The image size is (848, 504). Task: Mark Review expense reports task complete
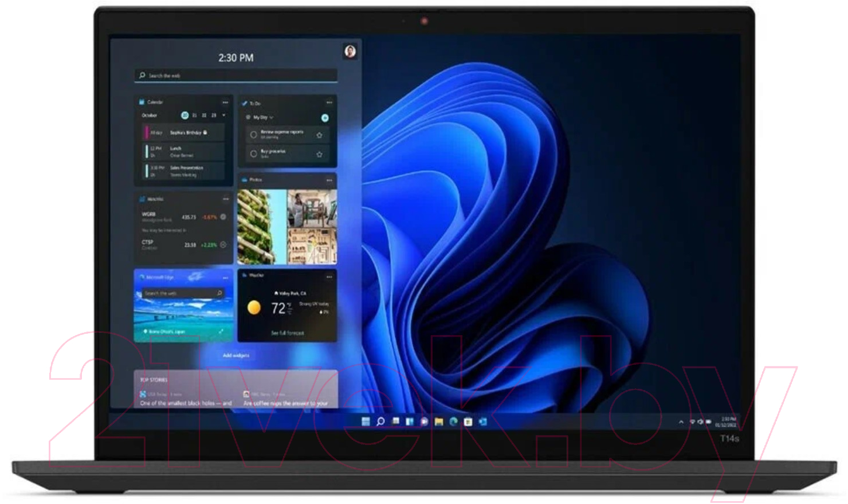click(253, 135)
